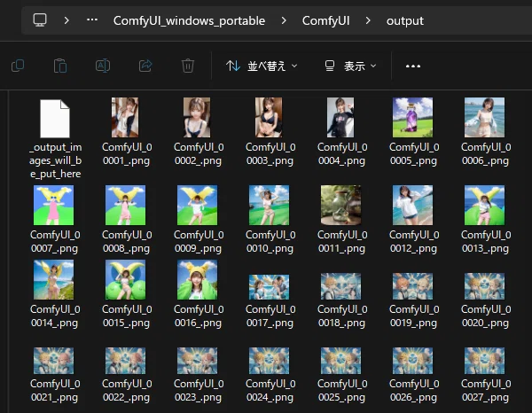The image size is (532, 413).
Task: Click the This PC monitor icon in address bar
Action: pyautogui.click(x=40, y=20)
